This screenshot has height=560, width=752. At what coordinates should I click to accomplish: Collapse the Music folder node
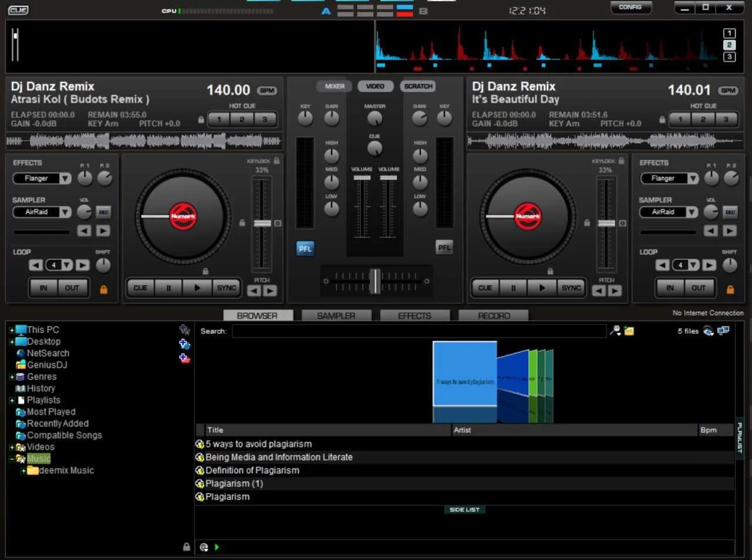(12, 459)
